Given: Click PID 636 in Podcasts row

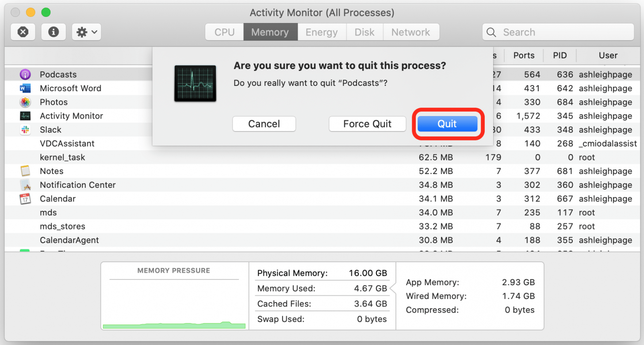Looking at the screenshot, I should coord(565,74).
